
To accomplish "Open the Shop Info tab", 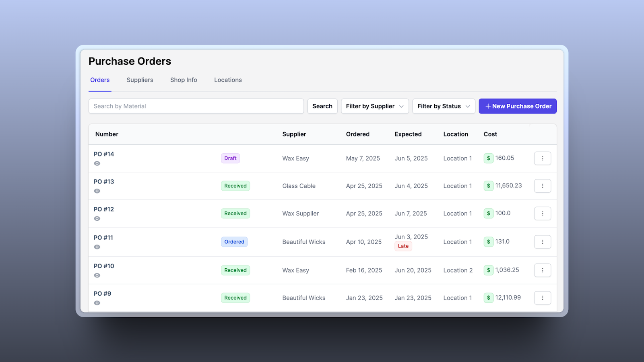I will pos(184,80).
